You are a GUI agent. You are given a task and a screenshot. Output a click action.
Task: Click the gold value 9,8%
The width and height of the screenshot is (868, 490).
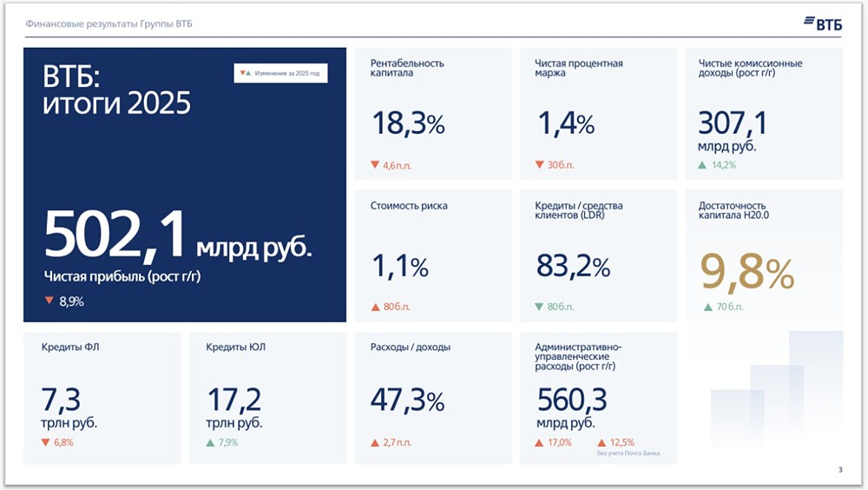point(747,273)
